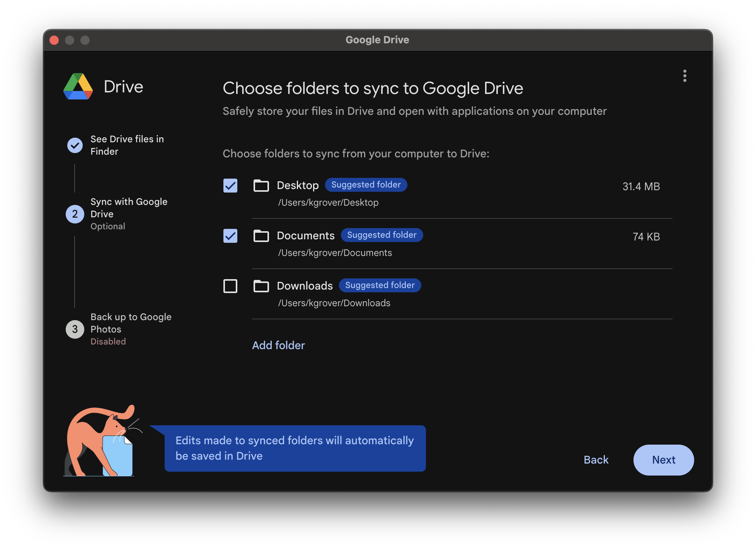This screenshot has height=549, width=756.
Task: Go Back to previous step
Action: click(x=596, y=460)
